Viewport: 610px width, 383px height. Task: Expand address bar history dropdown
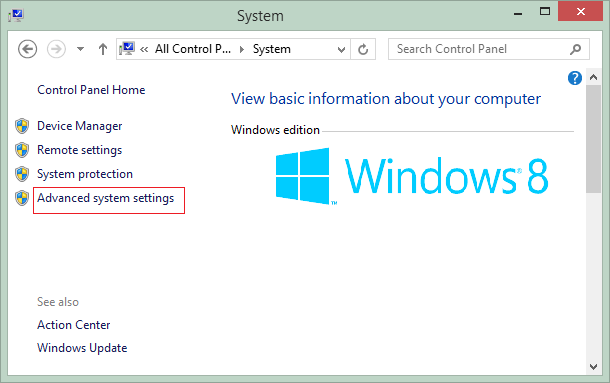[x=341, y=49]
